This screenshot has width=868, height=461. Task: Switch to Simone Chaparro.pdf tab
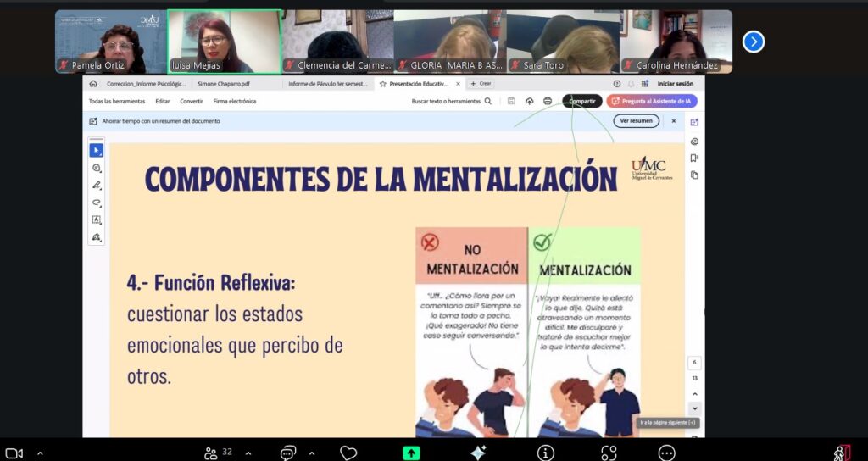[x=219, y=84]
